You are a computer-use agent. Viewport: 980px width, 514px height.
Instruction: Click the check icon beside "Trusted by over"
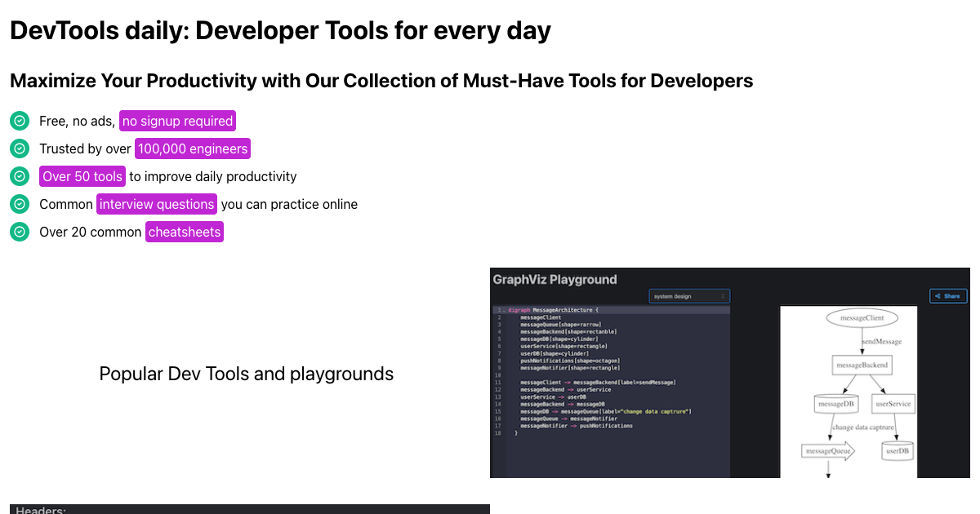pos(20,148)
